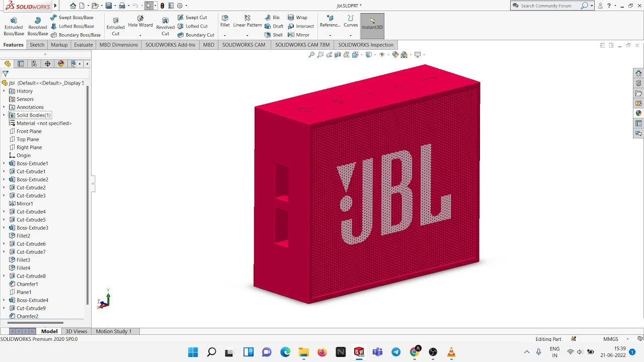Expand Cut-Extrude4 feature

[4, 212]
